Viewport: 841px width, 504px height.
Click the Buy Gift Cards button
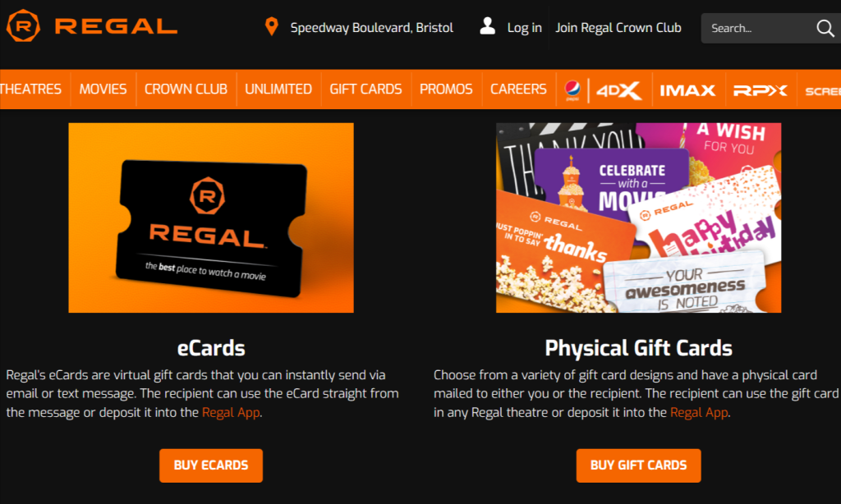point(638,465)
